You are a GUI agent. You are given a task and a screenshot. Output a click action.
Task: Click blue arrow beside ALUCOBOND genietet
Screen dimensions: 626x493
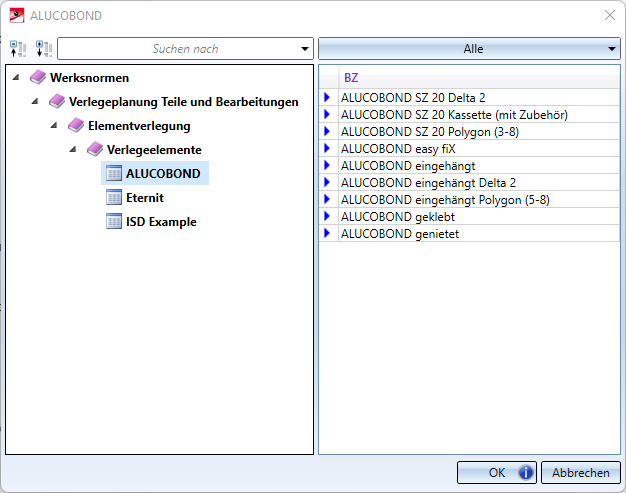coord(327,233)
